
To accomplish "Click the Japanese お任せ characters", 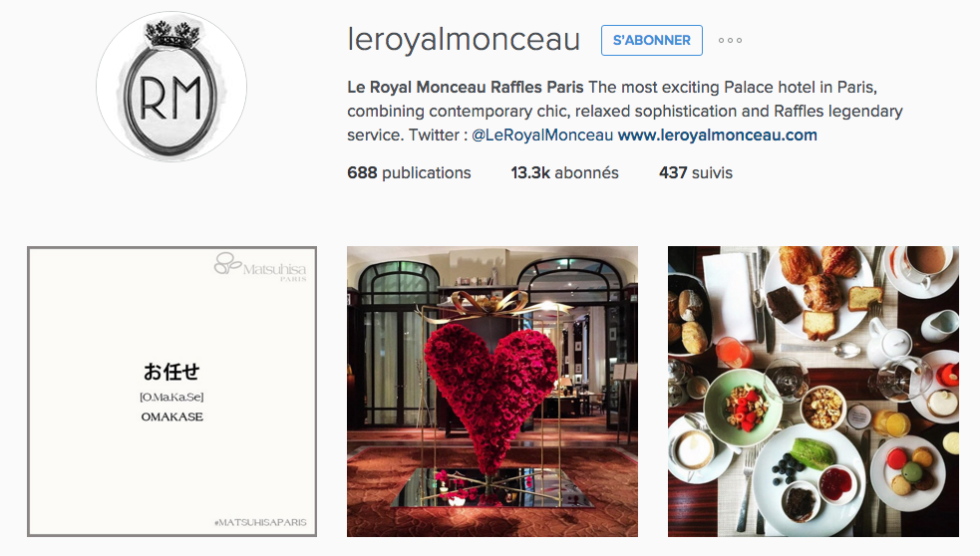I will tap(171, 372).
